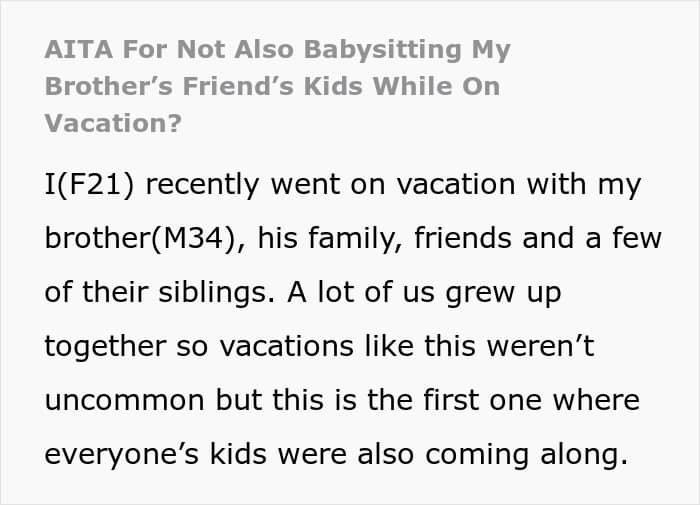Screen dimensions: 700x505
Task: Click the phrase 'his family, friends'
Action: (x=384, y=238)
